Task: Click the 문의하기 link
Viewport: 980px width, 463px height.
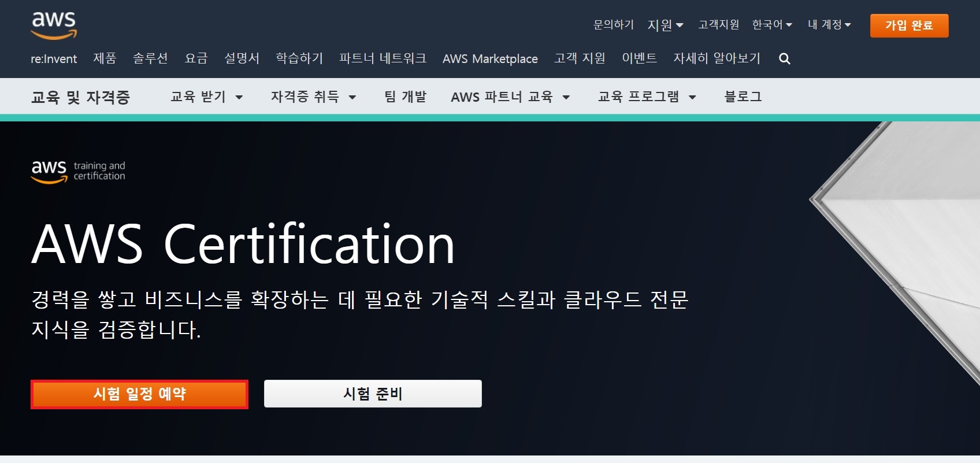Action: coord(614,24)
